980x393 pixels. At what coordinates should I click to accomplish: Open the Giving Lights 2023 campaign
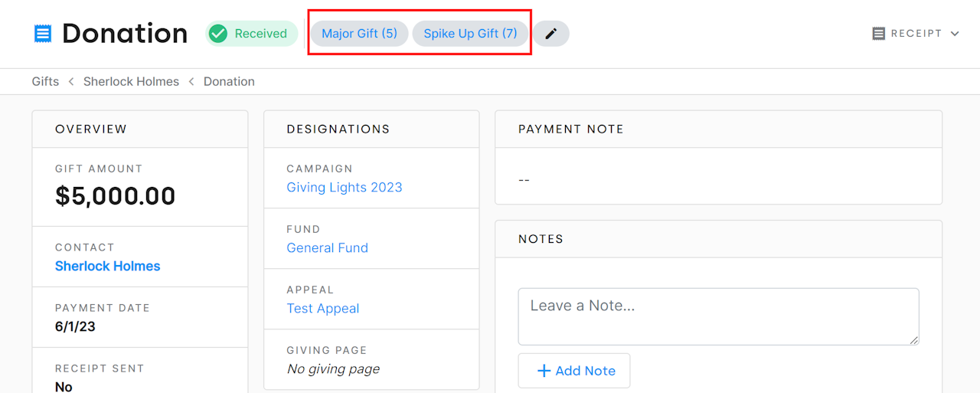345,187
